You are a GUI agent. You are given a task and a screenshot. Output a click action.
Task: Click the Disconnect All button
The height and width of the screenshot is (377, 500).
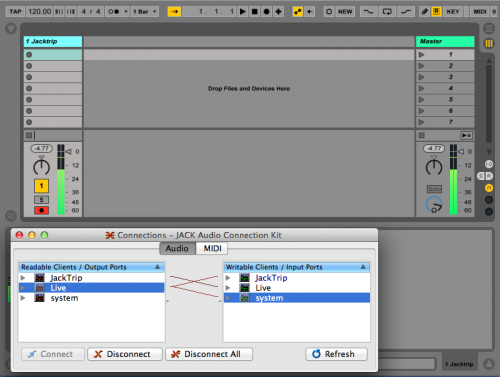click(x=209, y=354)
